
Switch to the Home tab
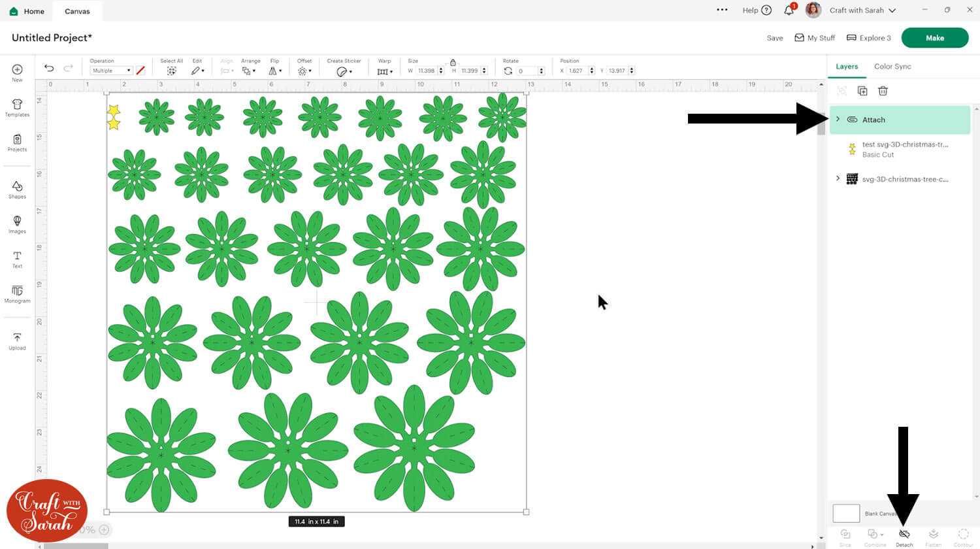click(x=27, y=11)
